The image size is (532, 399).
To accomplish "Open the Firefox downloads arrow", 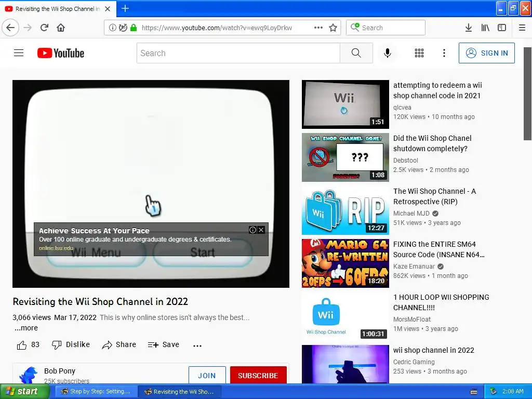I will pyautogui.click(x=468, y=28).
